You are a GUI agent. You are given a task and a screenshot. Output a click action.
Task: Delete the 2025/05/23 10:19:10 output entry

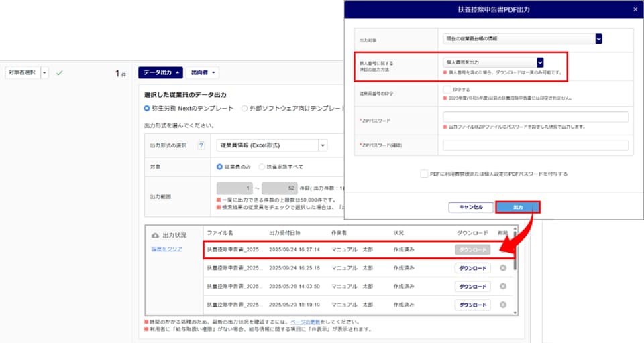tap(503, 305)
